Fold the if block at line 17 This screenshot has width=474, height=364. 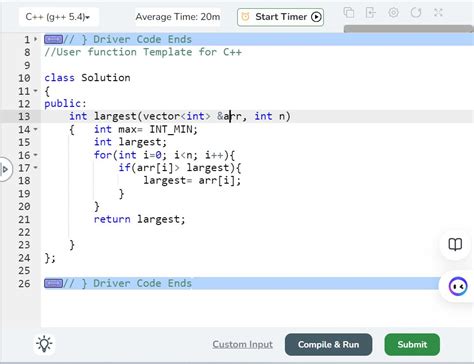(x=36, y=167)
